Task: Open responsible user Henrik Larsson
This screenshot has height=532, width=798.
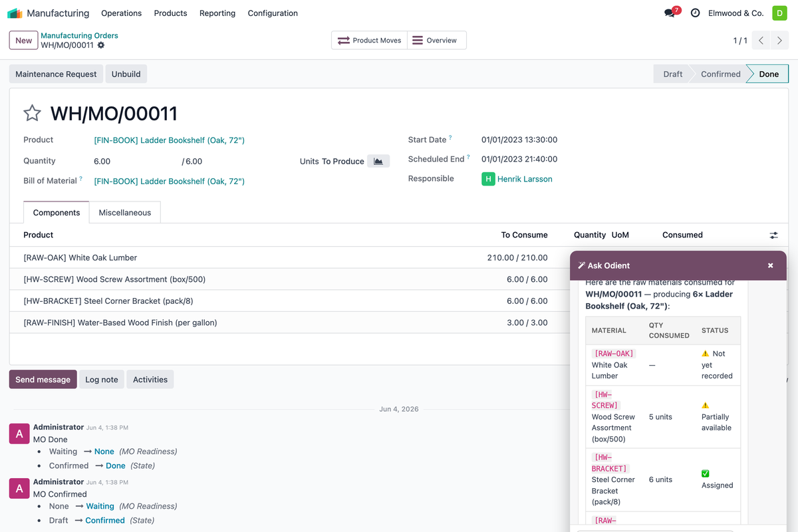Action: pyautogui.click(x=525, y=179)
